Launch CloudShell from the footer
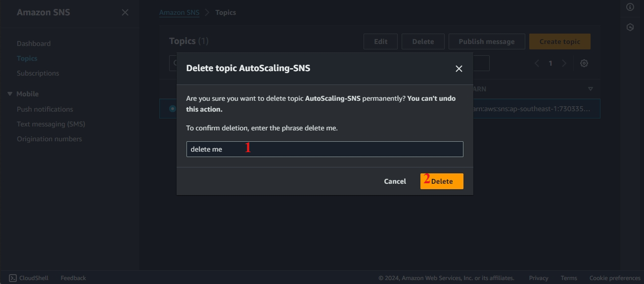This screenshot has height=284, width=644. point(29,278)
